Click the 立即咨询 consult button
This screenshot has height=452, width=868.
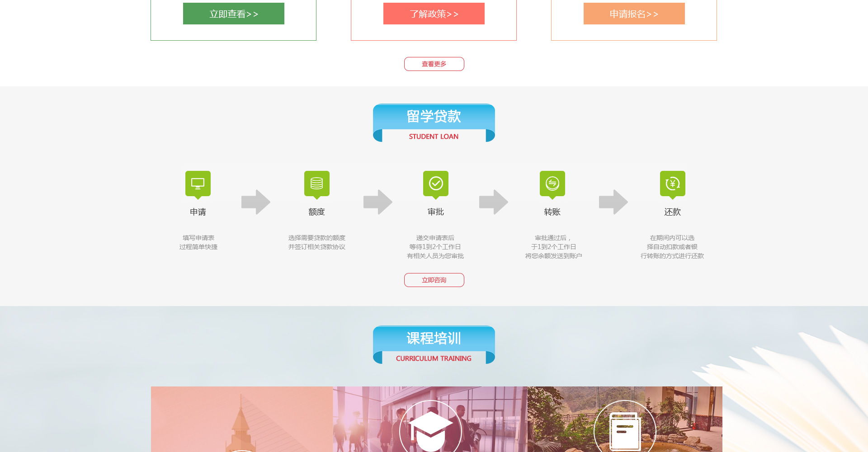434,280
